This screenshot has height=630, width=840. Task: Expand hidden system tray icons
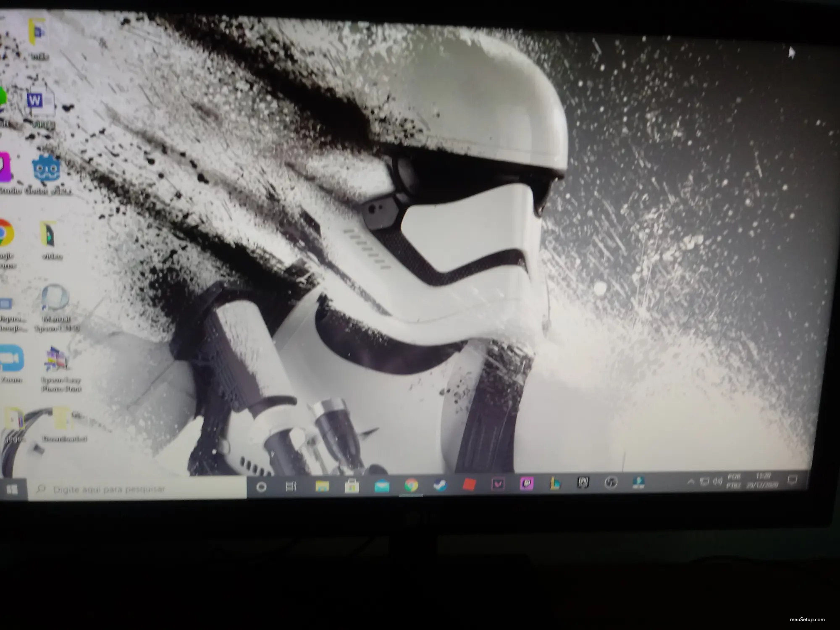[x=690, y=482]
